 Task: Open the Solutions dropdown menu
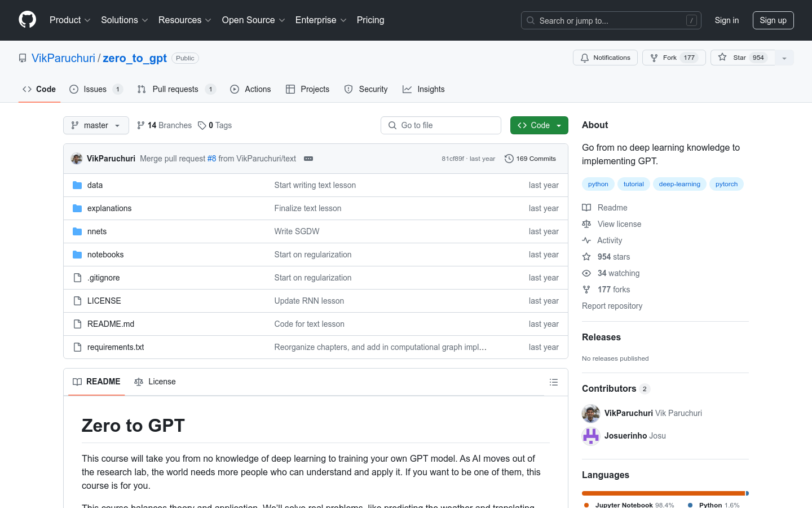click(125, 20)
